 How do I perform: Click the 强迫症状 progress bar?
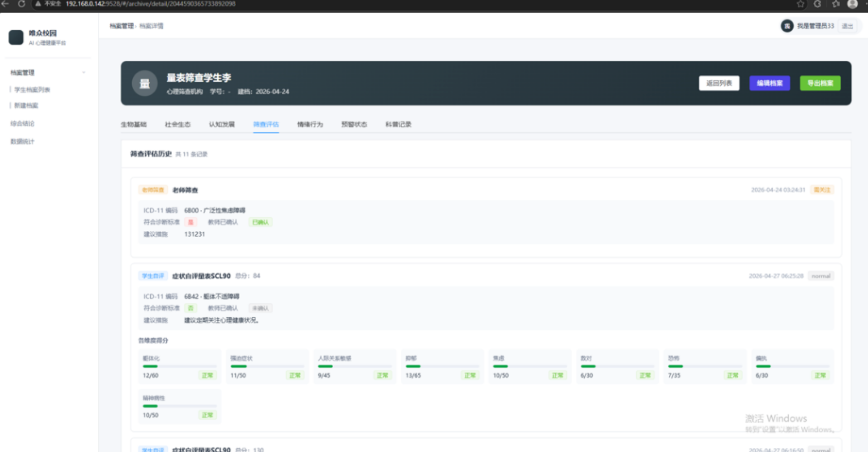tap(267, 366)
